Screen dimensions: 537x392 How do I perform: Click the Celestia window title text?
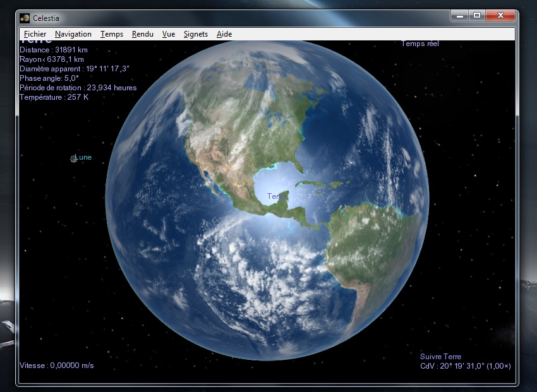pos(46,18)
